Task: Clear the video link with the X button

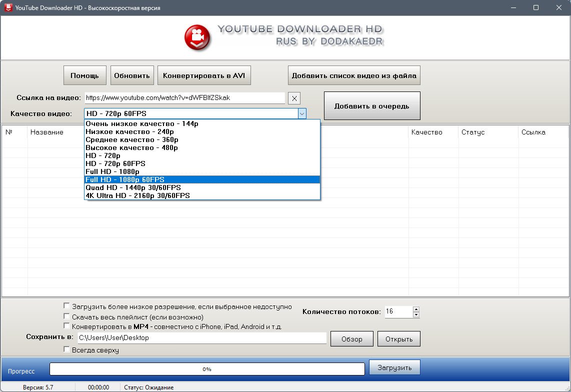Action: [x=294, y=98]
